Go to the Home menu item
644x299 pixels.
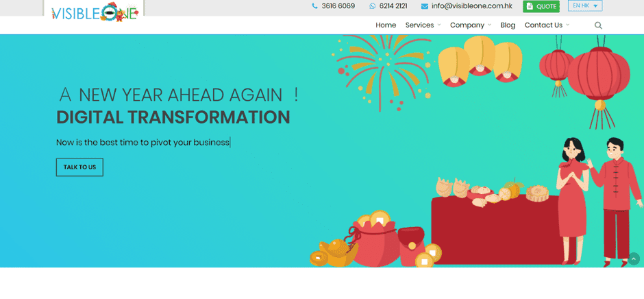[386, 25]
